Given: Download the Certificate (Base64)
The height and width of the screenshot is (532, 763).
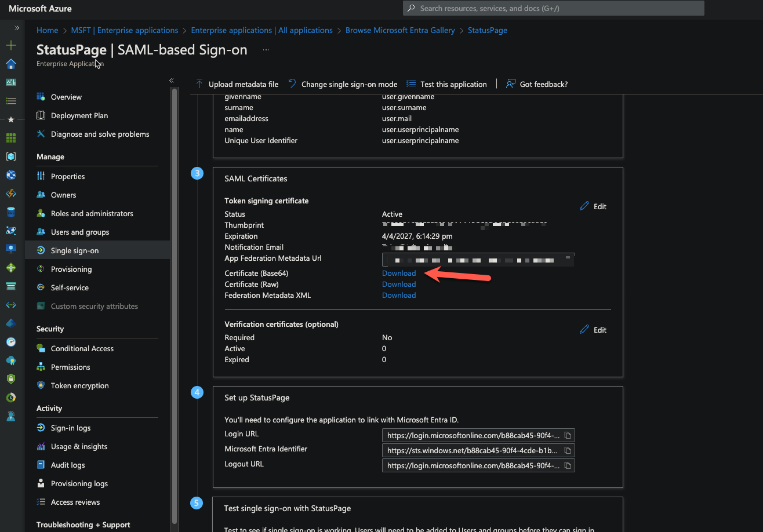Looking at the screenshot, I should [399, 273].
